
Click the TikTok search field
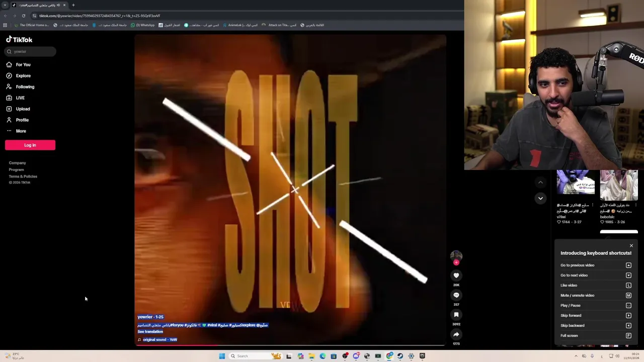coord(30,51)
